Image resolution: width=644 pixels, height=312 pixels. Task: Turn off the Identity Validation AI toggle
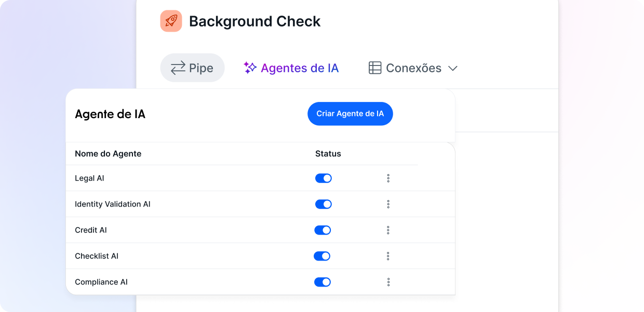323,204
